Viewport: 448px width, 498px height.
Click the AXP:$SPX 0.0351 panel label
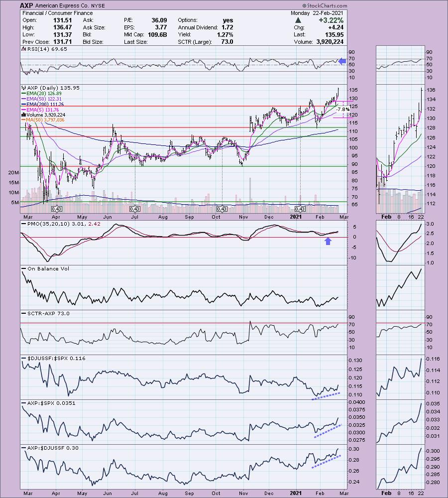[51, 403]
